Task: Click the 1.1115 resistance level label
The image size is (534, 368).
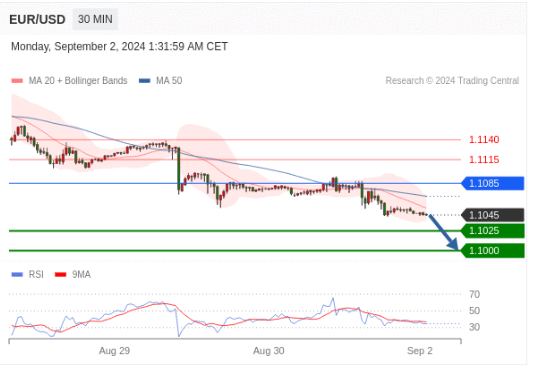Action: 484,160
